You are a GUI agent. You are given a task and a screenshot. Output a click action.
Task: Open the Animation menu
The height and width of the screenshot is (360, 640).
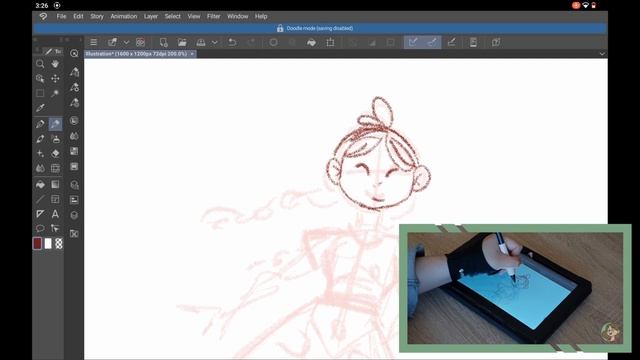(124, 16)
